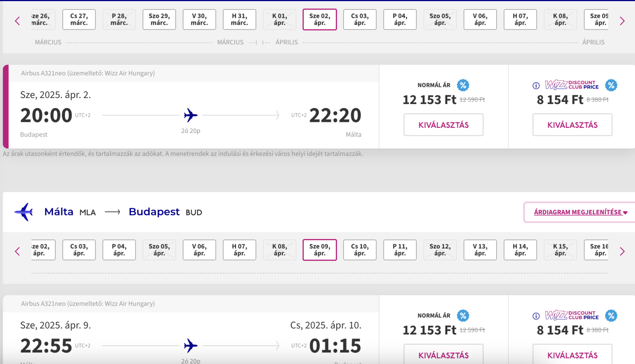Choose outbound Discount Club price Kiválasztás button
Viewport: 635px width, 364px height.
(572, 125)
